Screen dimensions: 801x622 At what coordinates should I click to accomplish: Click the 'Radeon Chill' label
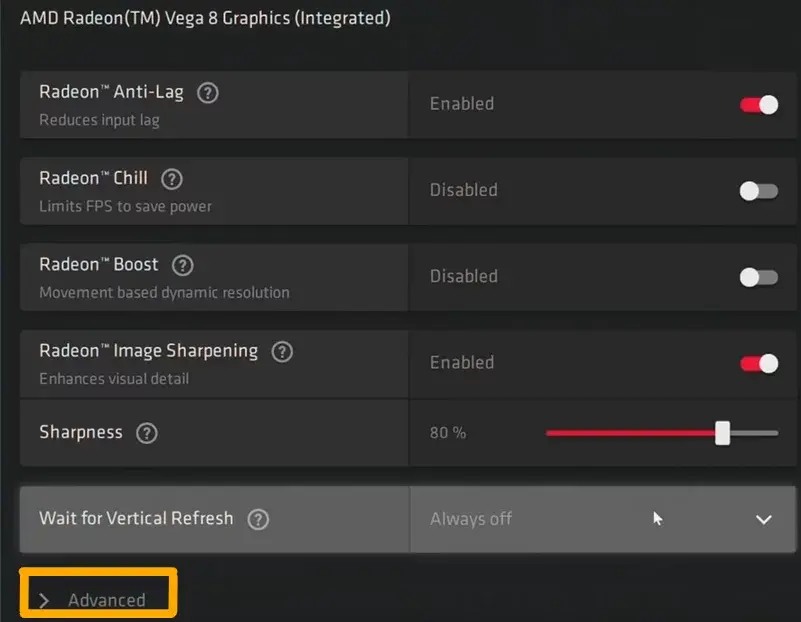pos(93,178)
